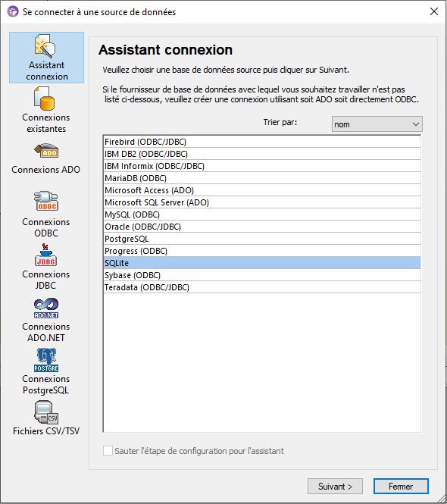Screen dimensions: 447x504
Task: Click the Suivant > button
Action: pyautogui.click(x=335, y=487)
